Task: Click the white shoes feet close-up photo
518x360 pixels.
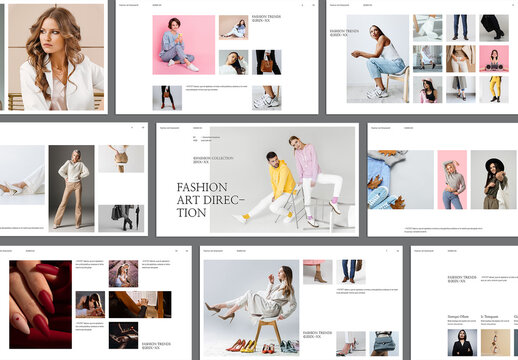Action: point(22,175)
